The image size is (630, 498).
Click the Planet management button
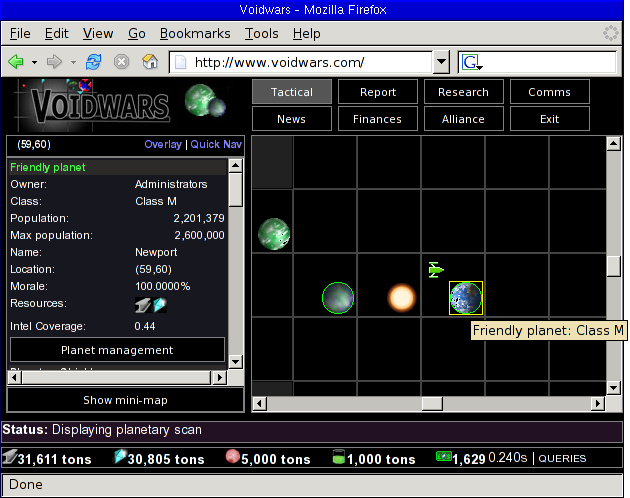tap(117, 350)
